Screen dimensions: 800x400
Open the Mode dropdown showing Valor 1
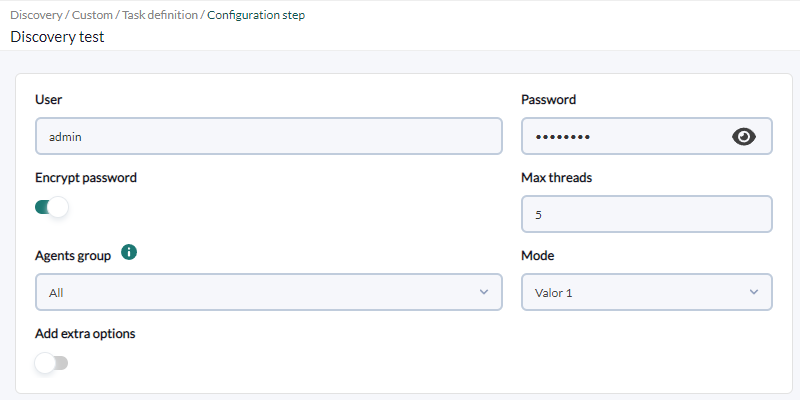click(x=647, y=292)
